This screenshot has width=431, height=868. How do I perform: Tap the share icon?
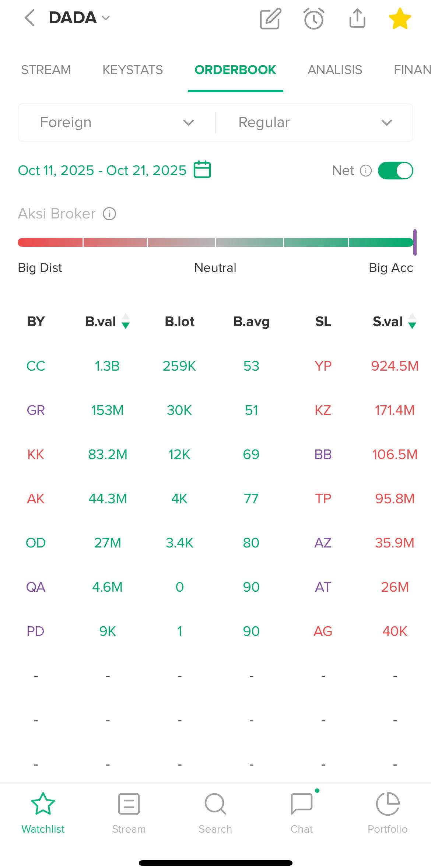coord(357,18)
